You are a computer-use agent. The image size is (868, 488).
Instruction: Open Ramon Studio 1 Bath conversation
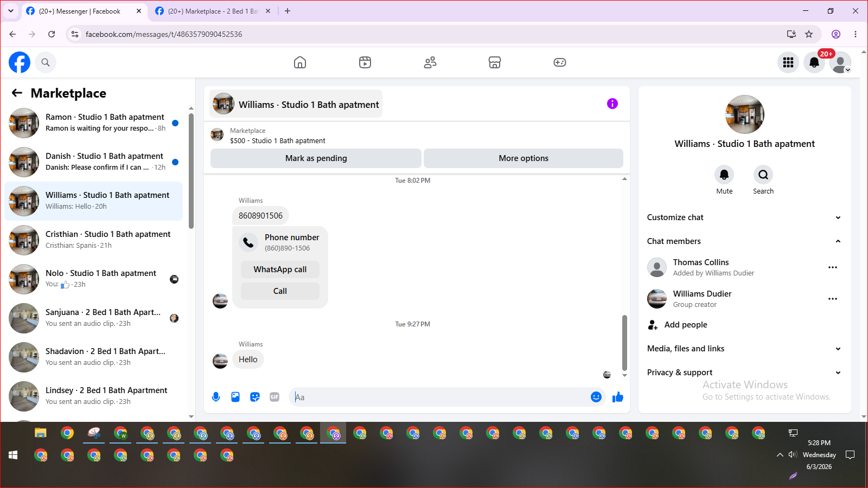[93, 123]
